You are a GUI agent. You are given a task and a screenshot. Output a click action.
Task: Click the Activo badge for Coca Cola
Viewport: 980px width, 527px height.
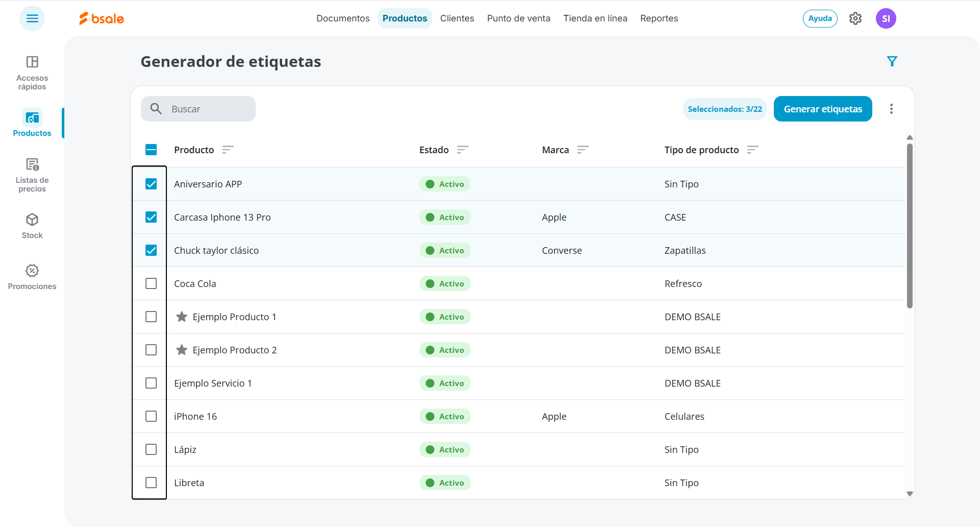(445, 283)
